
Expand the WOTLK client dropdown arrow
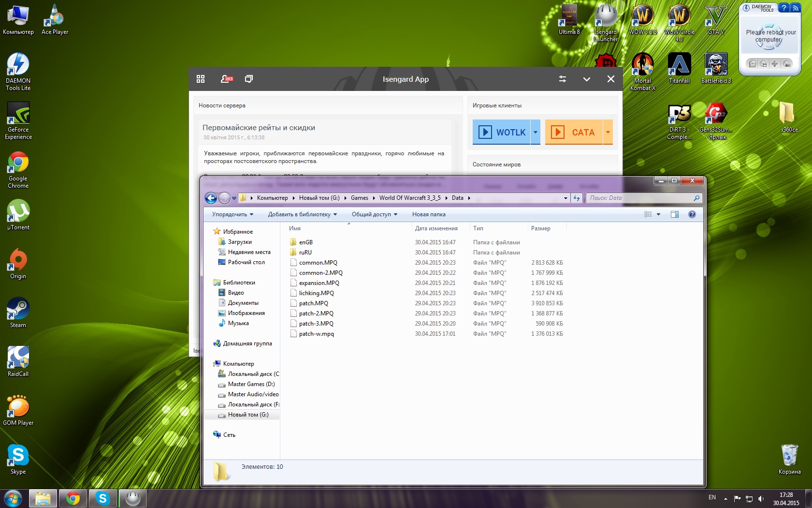point(536,132)
